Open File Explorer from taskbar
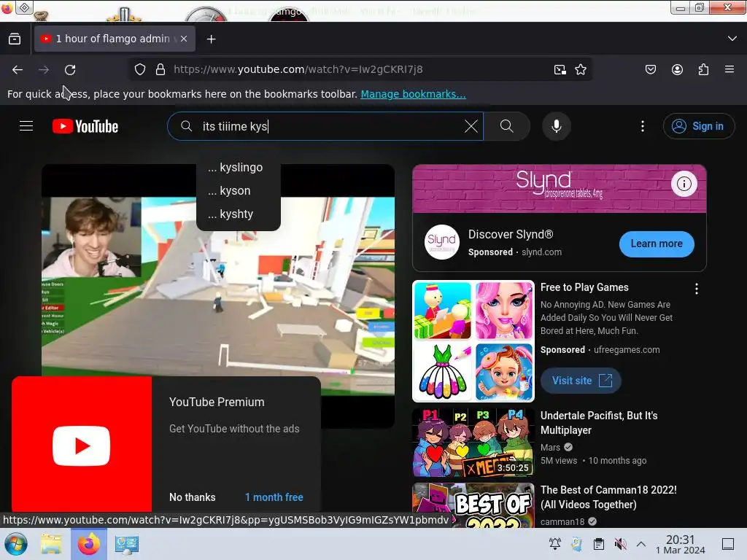The height and width of the screenshot is (560, 747). tap(51, 544)
